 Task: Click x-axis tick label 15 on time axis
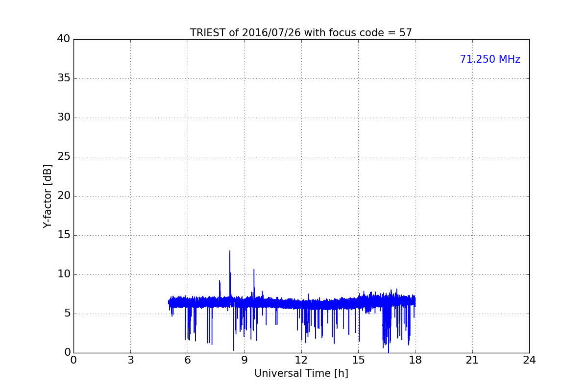358,360
